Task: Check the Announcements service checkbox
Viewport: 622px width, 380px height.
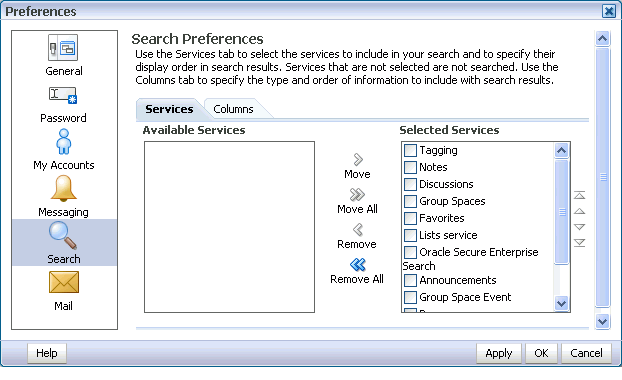Action: (410, 280)
